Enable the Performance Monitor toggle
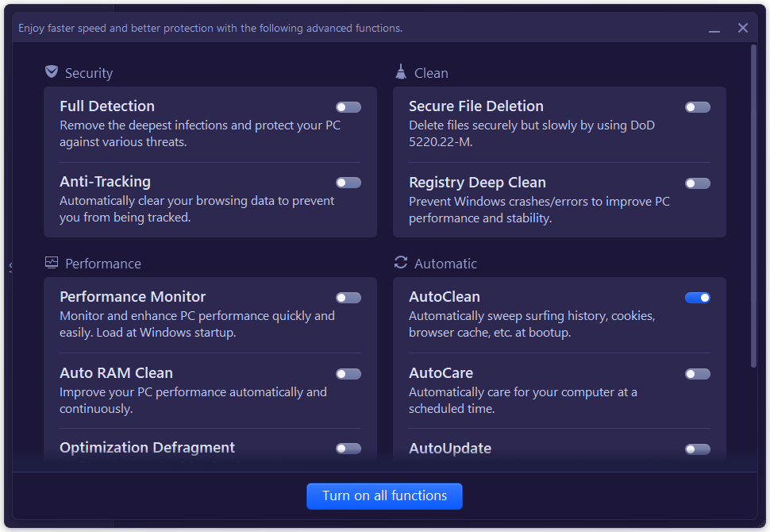Screen dimensions: 770x532 point(348,297)
